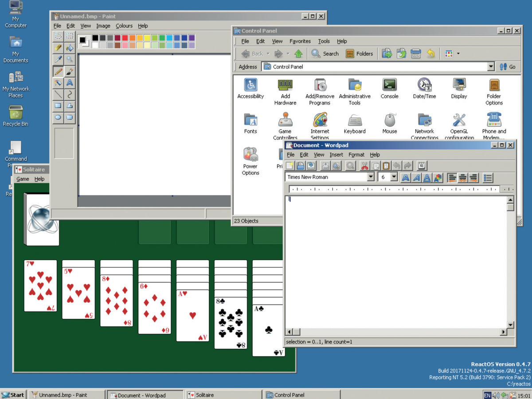Click the Cut scissors icon in Wordpad
Screen dimensions: 532x399
tap(364, 166)
